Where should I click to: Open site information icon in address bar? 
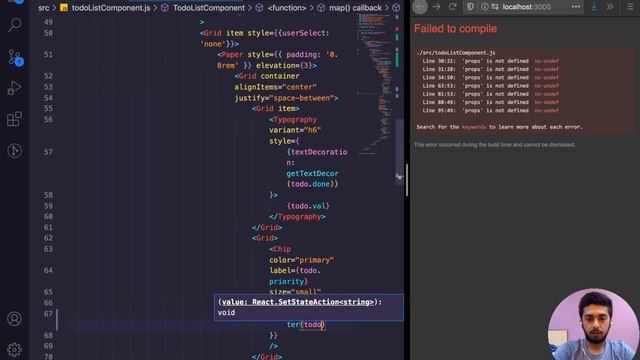point(484,7)
